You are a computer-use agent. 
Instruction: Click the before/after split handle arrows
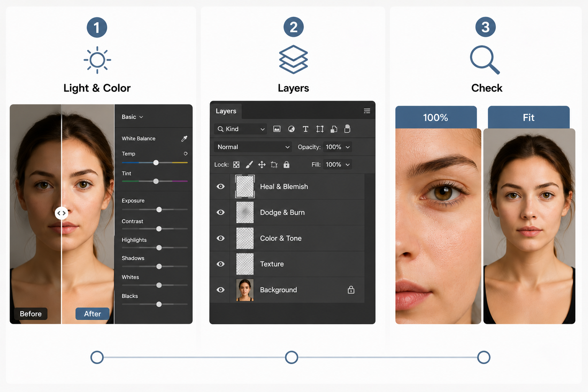61,213
